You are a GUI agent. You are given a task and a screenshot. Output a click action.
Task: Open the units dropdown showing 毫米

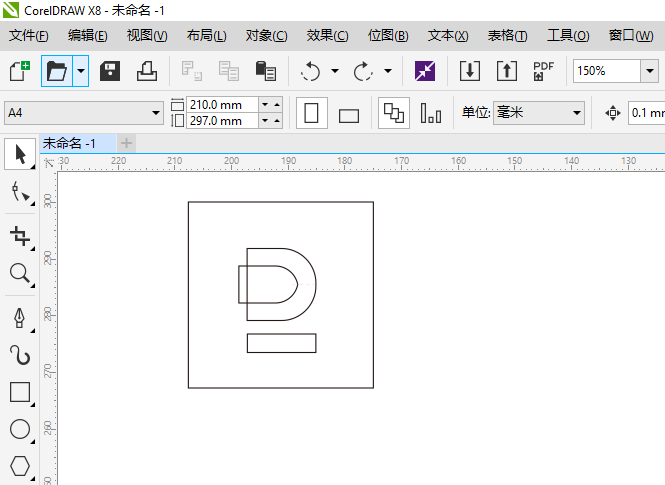click(x=539, y=113)
